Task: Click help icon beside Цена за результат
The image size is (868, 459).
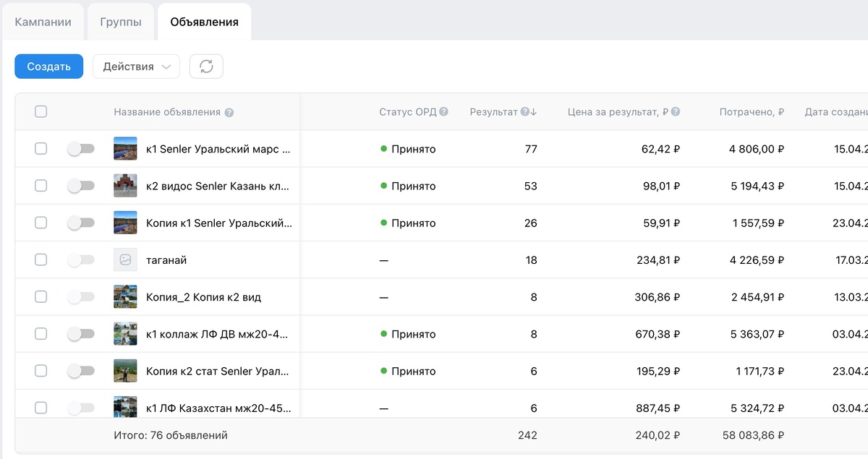Action: point(676,112)
